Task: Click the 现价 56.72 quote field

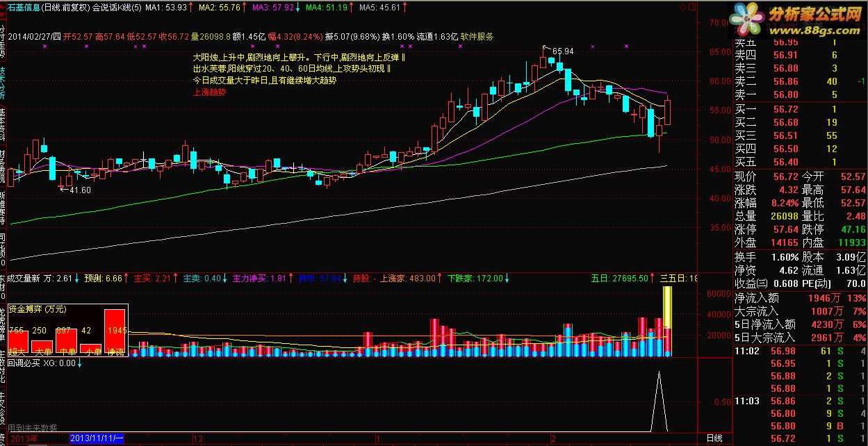Action: click(x=767, y=176)
